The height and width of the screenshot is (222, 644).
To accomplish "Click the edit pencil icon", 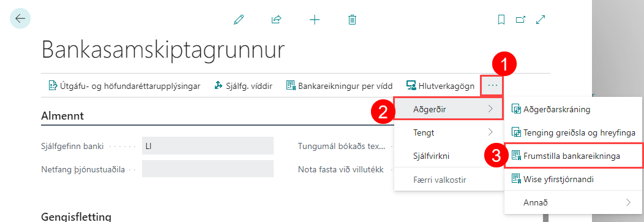I will coord(239,20).
